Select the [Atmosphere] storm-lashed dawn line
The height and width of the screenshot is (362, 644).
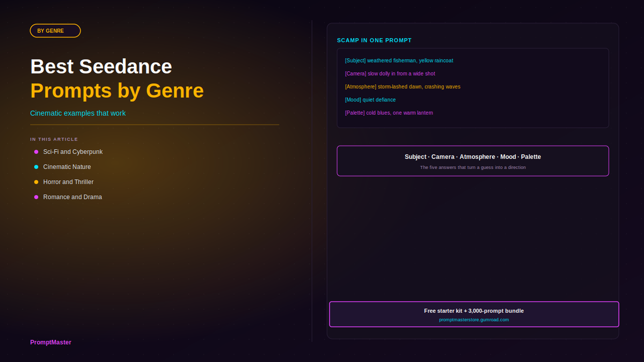coord(402,86)
